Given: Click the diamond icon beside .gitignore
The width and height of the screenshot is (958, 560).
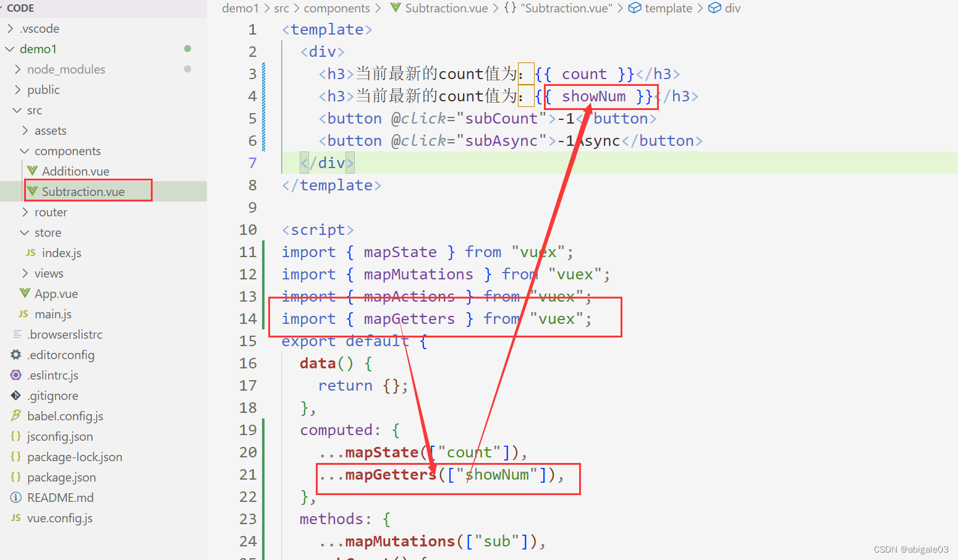Looking at the screenshot, I should (15, 395).
